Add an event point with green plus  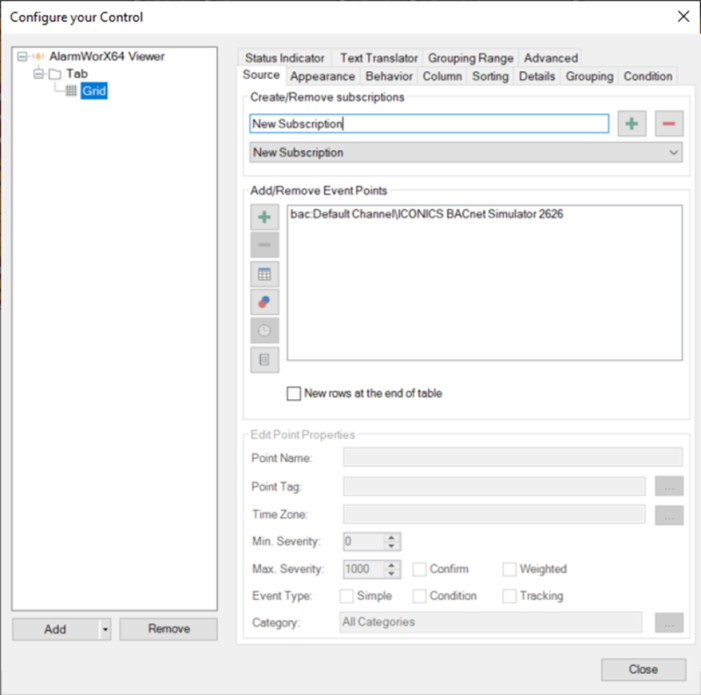265,218
